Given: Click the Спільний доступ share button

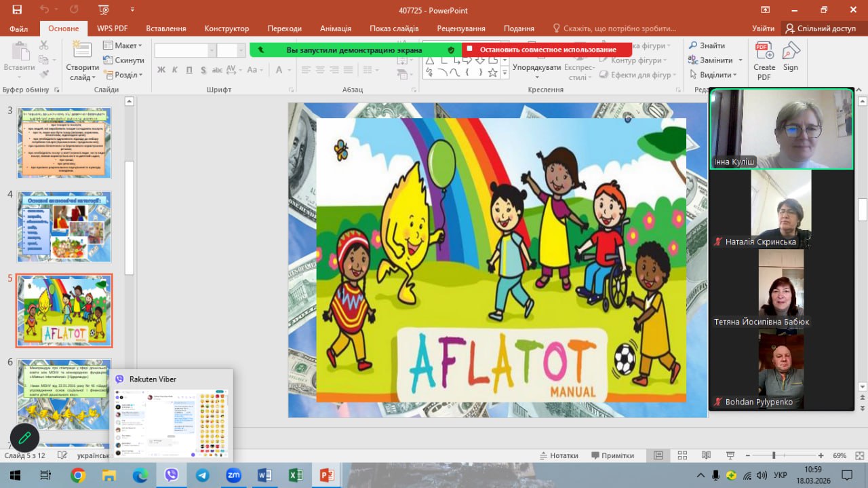Looking at the screenshot, I should (x=821, y=29).
